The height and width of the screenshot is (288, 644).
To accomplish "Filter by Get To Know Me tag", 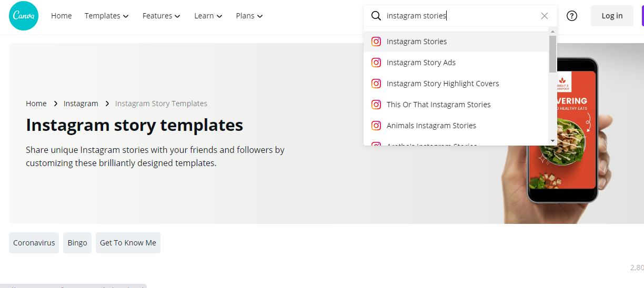I will pos(128,243).
